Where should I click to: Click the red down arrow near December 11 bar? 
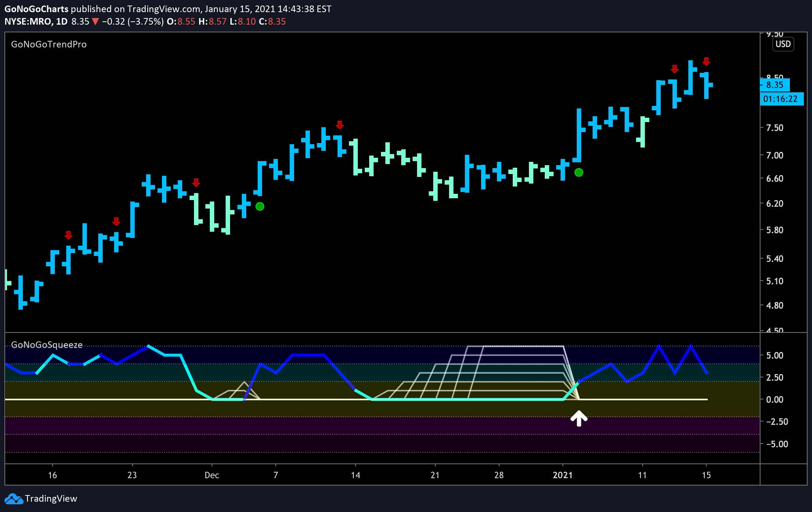(x=340, y=125)
